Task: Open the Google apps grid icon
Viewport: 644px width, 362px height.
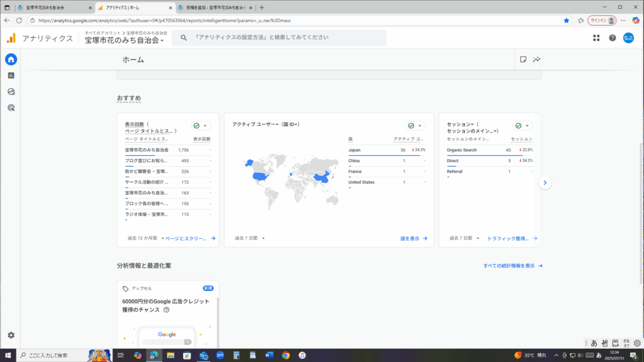Action: [x=596, y=38]
